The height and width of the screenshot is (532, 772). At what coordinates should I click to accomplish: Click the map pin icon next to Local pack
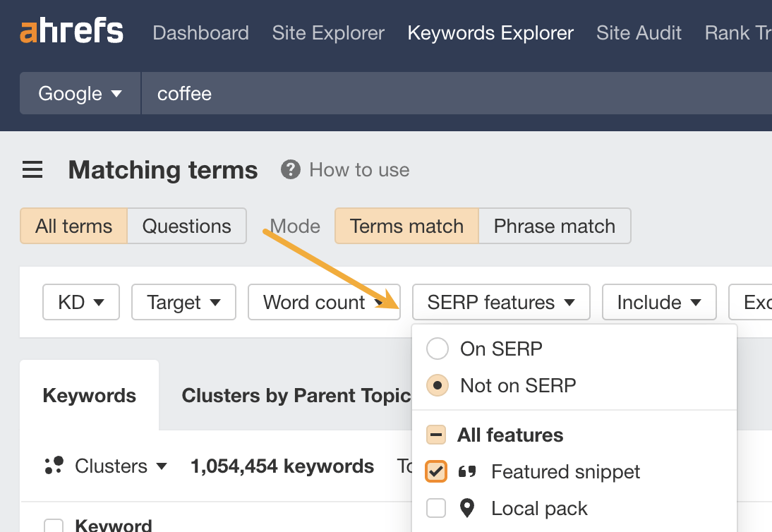[x=467, y=508]
